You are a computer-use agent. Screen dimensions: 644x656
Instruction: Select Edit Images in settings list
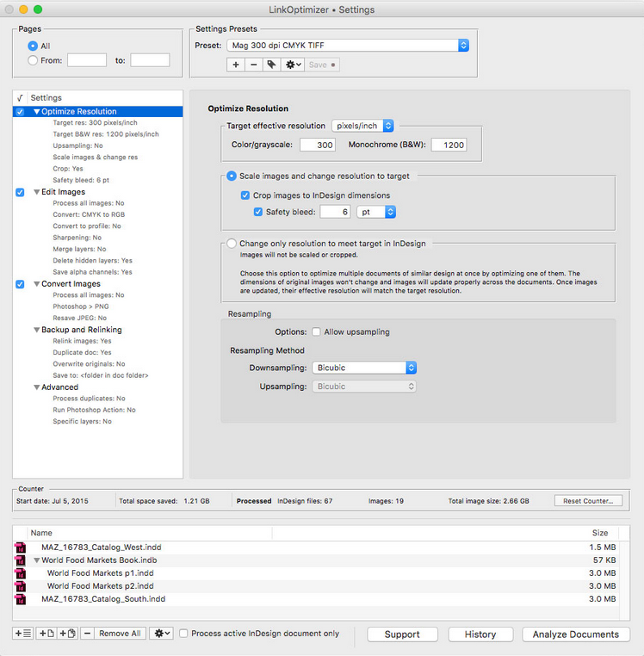pyautogui.click(x=63, y=192)
